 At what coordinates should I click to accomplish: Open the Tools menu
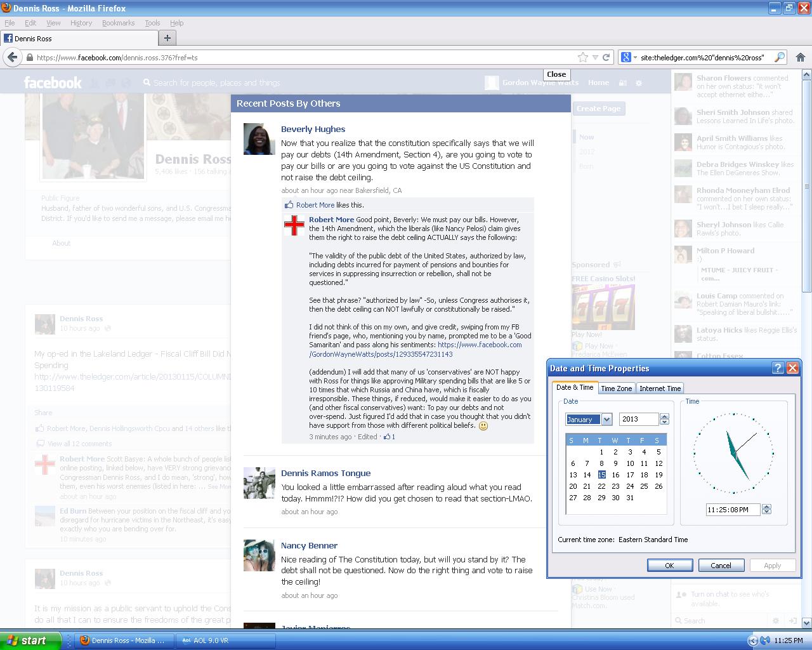click(152, 23)
